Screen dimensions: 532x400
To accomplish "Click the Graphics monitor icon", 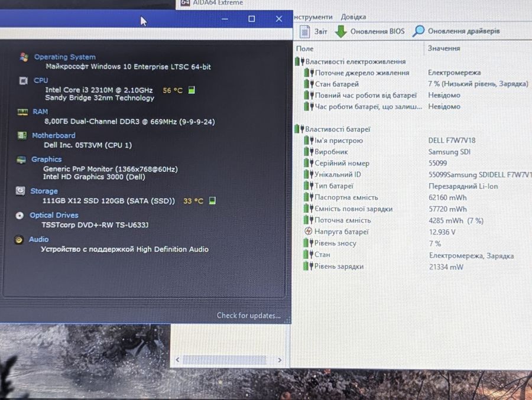I will pos(21,160).
